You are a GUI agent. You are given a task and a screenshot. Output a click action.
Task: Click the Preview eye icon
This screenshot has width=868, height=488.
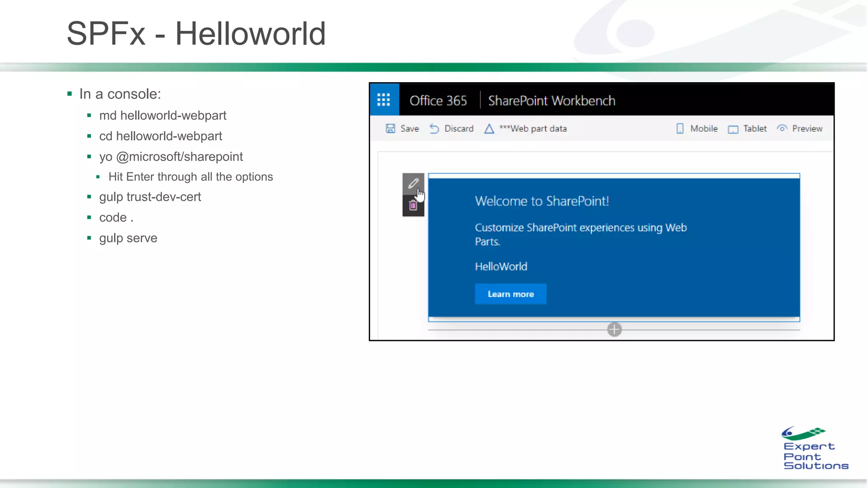click(x=782, y=128)
